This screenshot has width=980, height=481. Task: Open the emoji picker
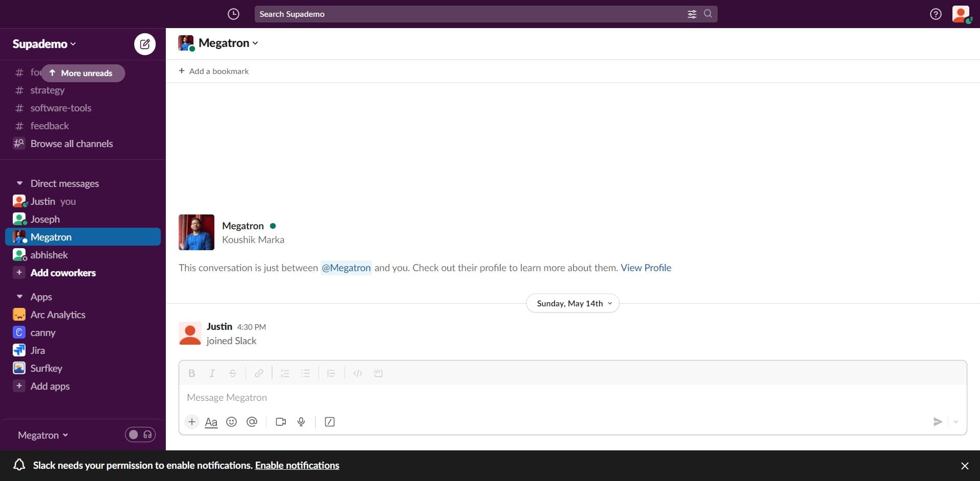pos(231,422)
